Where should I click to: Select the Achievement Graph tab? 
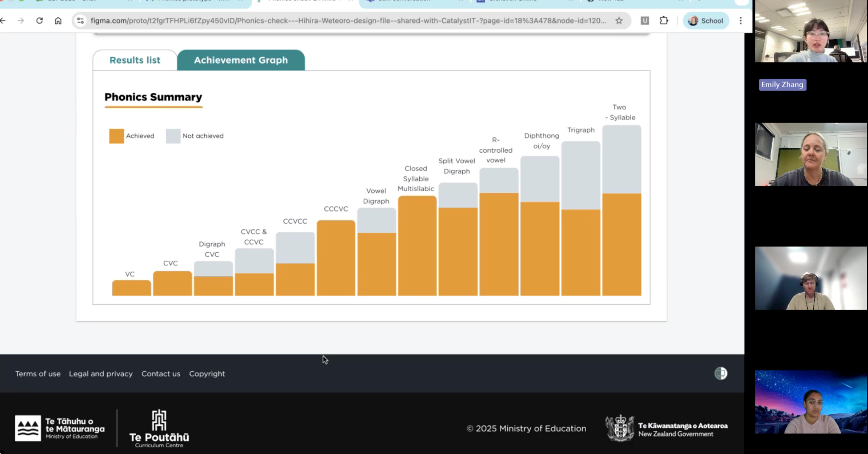[241, 60]
